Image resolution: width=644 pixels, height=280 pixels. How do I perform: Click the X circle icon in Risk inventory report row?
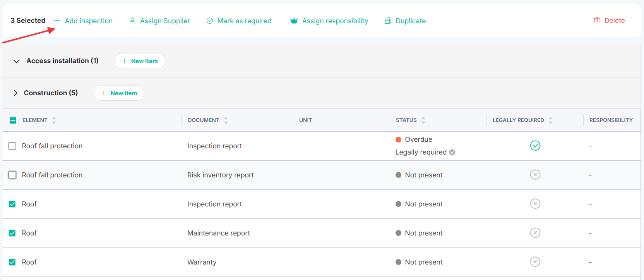click(535, 175)
